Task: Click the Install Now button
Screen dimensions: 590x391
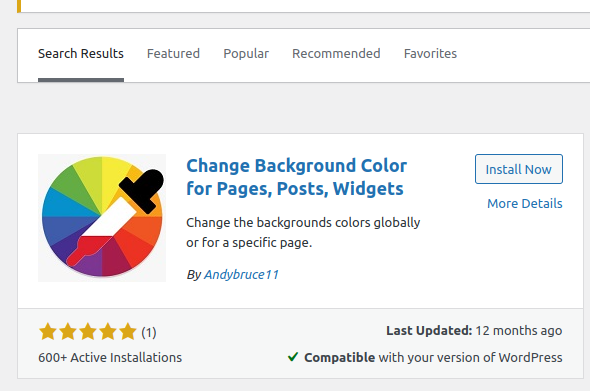Action: pos(519,169)
